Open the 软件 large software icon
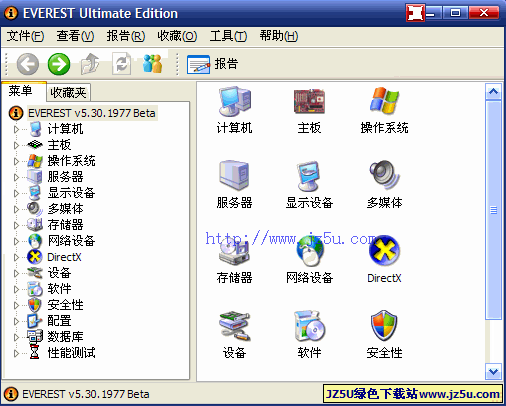Image resolution: width=506 pixels, height=406 pixels. pos(309,335)
